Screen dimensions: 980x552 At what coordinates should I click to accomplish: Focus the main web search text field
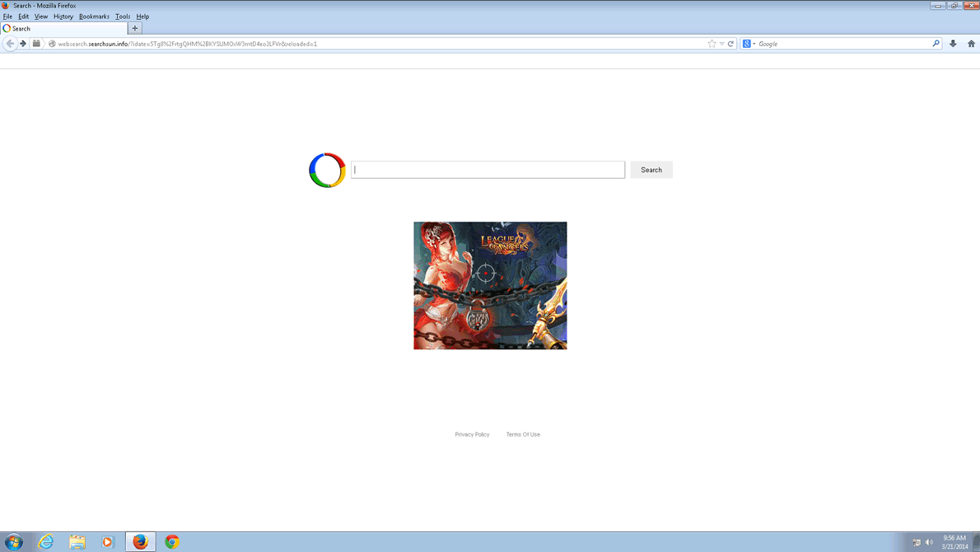point(488,170)
